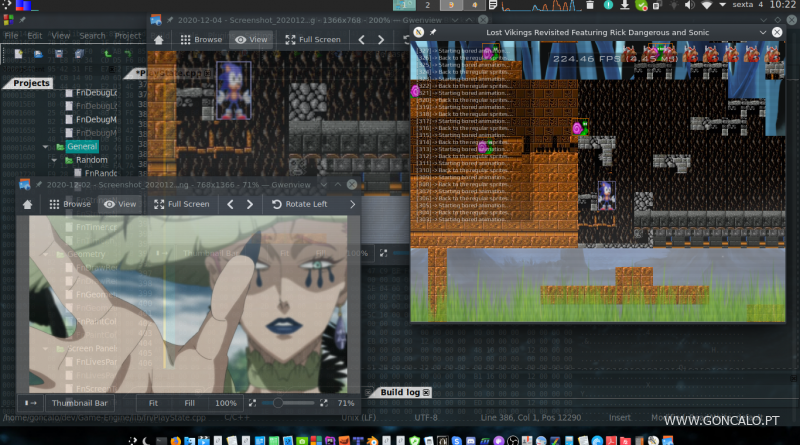Go to next image in lower Gwenview
Screen dimensions: 800x445
(x=249, y=204)
